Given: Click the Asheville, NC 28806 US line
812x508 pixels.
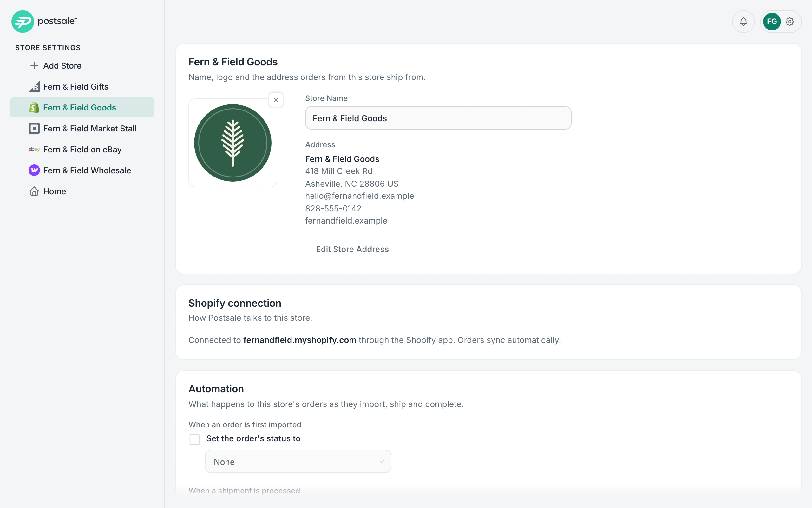Looking at the screenshot, I should coord(352,184).
